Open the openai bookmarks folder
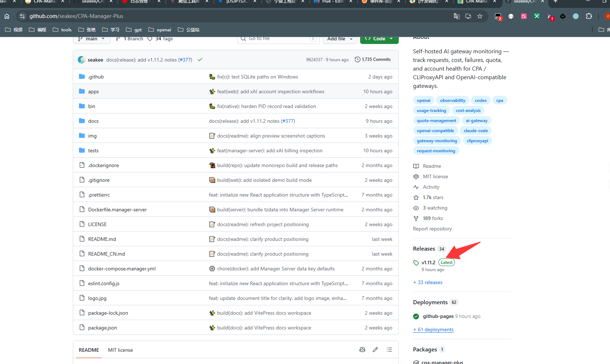 pos(160,30)
